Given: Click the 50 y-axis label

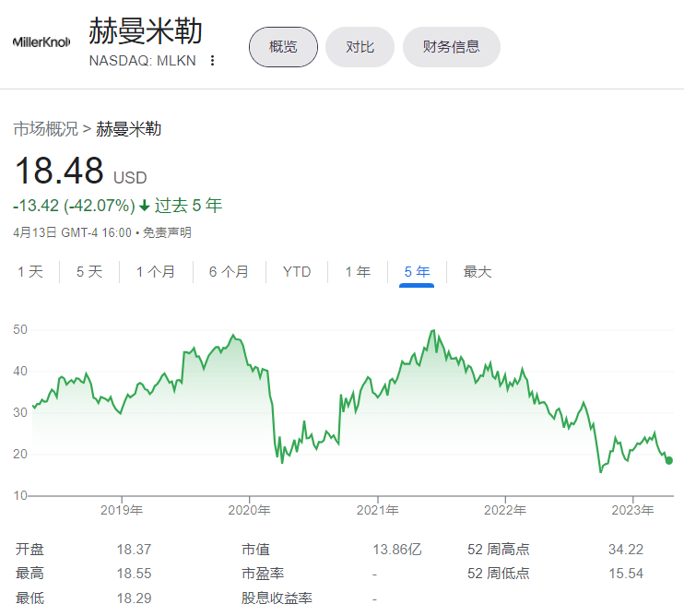Looking at the screenshot, I should coord(20,329).
